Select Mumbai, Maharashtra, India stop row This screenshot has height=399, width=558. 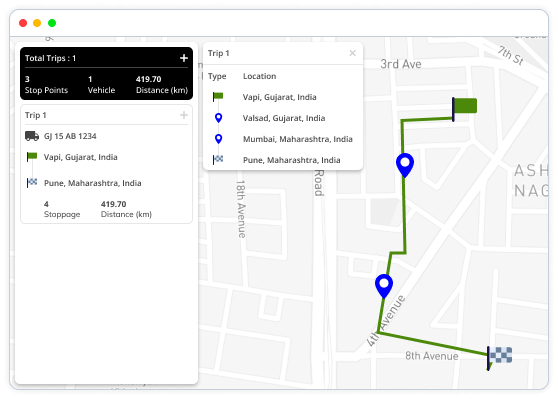point(283,139)
